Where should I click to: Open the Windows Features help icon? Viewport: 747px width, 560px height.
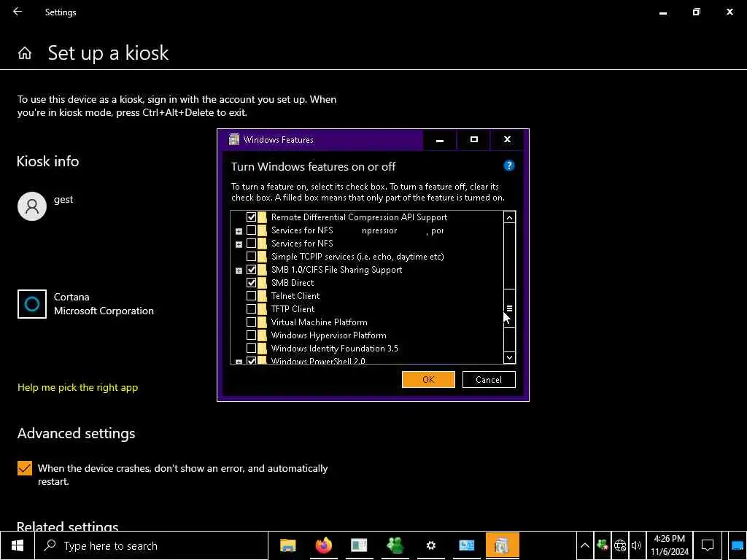[x=508, y=166]
